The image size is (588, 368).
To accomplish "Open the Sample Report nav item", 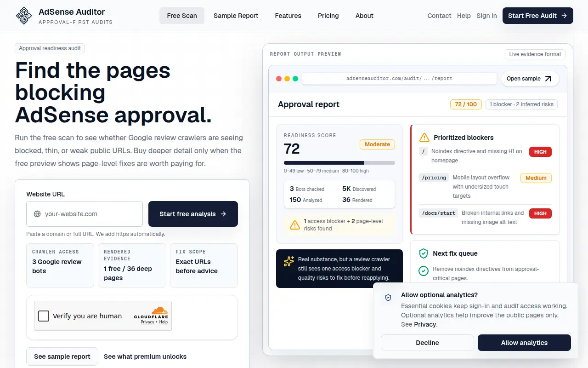I will coord(236,16).
